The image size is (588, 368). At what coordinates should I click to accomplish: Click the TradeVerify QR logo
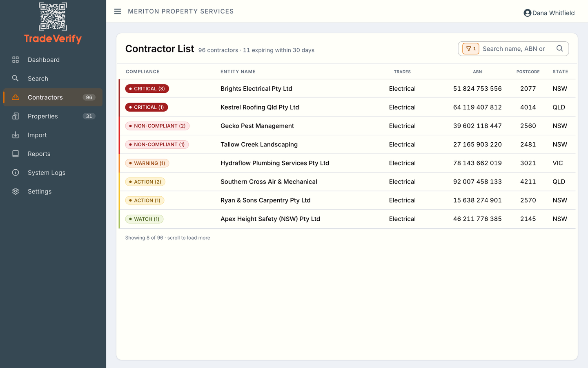53,16
